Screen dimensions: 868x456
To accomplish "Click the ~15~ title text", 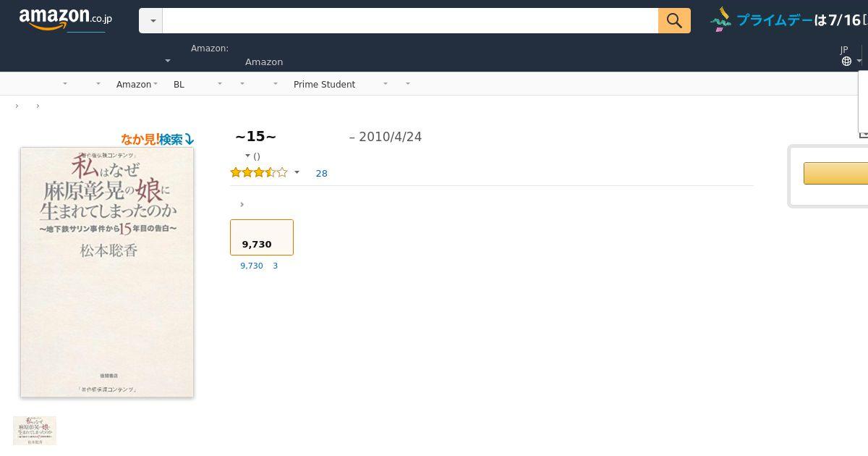I will (255, 136).
